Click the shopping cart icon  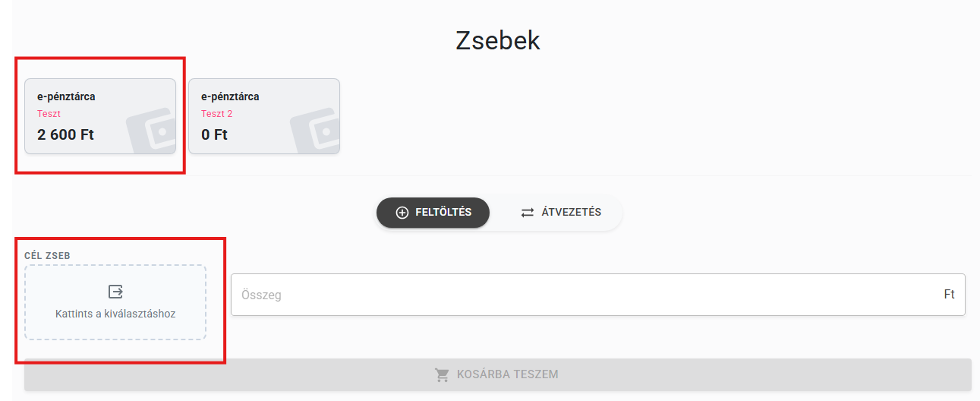coord(442,375)
